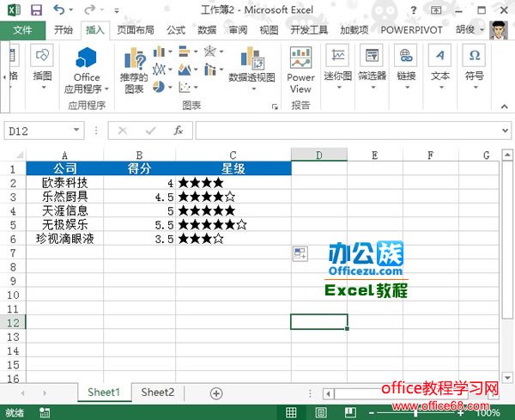
Task: Insert a scatter chart icon
Action: [185, 87]
